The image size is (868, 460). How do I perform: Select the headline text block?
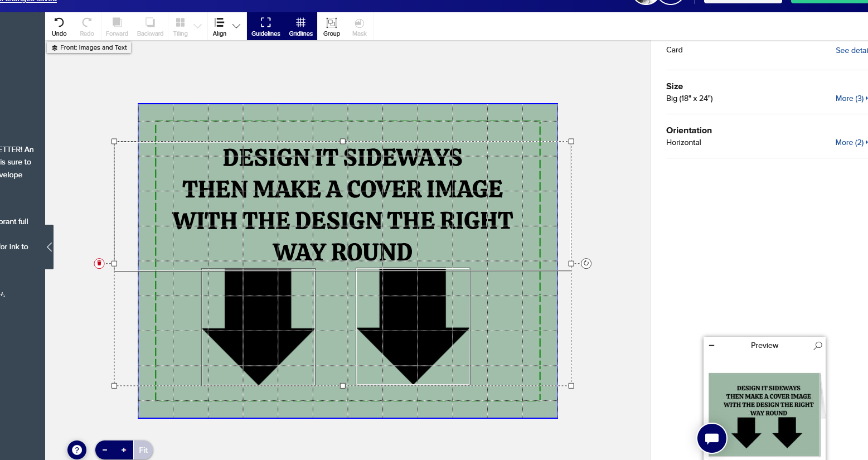point(342,205)
